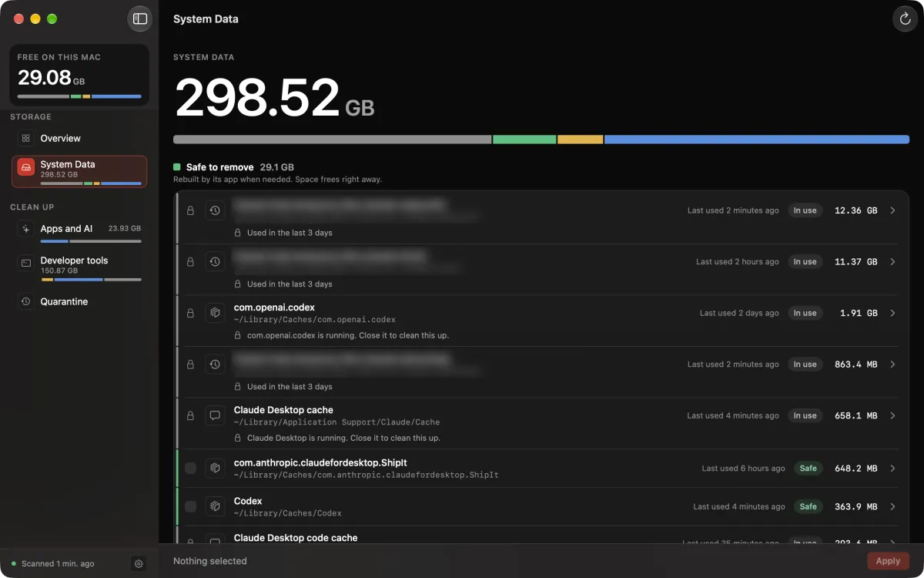
Task: Click the In use badge on the 658.1 MB row
Action: pyautogui.click(x=805, y=415)
